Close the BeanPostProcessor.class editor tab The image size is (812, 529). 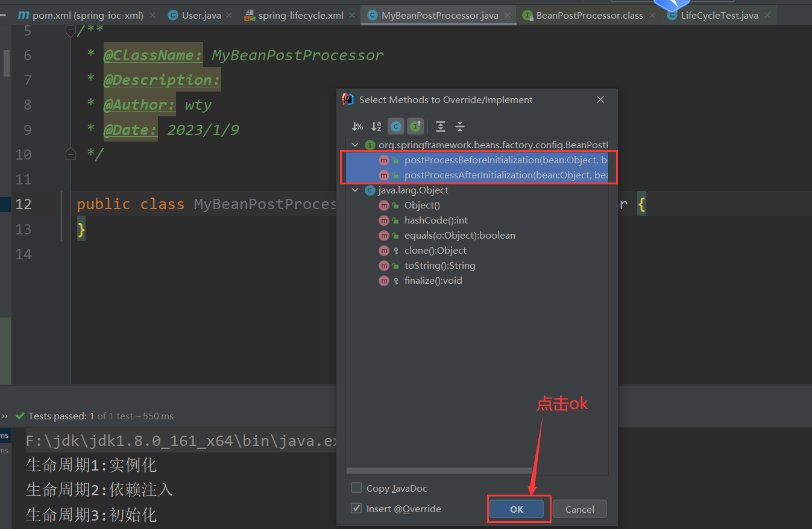click(652, 15)
